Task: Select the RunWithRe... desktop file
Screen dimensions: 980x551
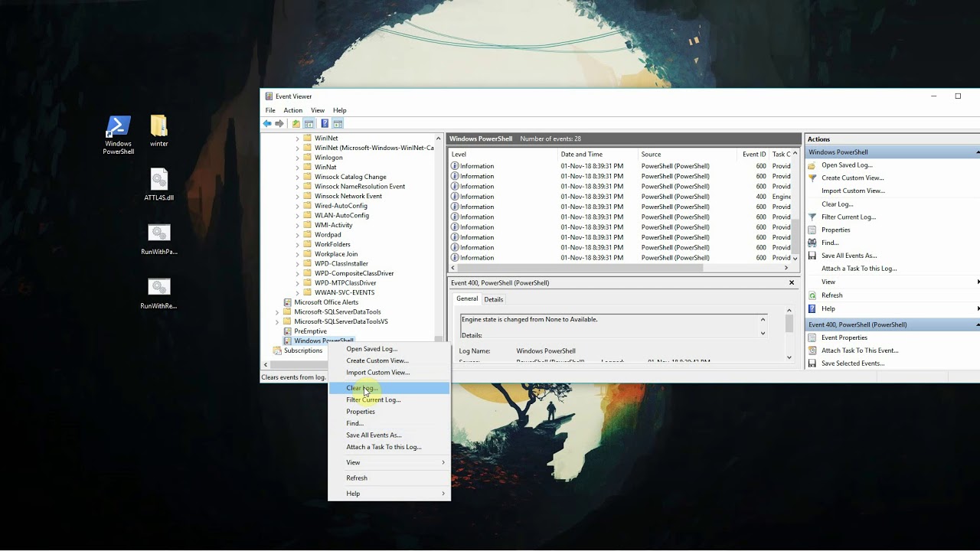Action: pyautogui.click(x=158, y=294)
